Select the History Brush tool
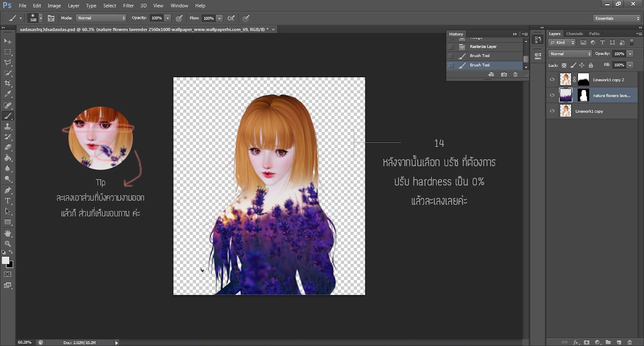The width and height of the screenshot is (644, 346). pos(8,137)
